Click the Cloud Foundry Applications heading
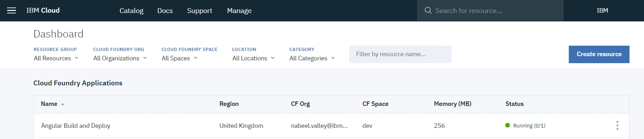Image resolution: width=644 pixels, height=139 pixels. (x=78, y=83)
